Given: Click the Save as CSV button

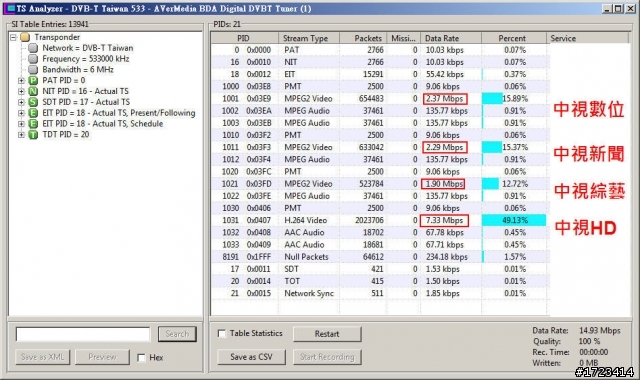Looking at the screenshot, I should (251, 357).
